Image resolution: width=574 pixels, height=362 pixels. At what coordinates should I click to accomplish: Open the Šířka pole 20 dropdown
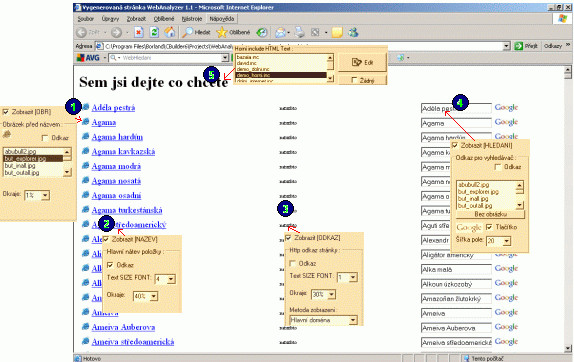pyautogui.click(x=507, y=241)
